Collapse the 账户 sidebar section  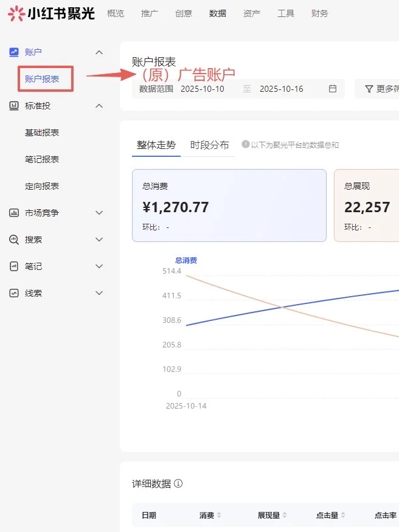tap(99, 52)
